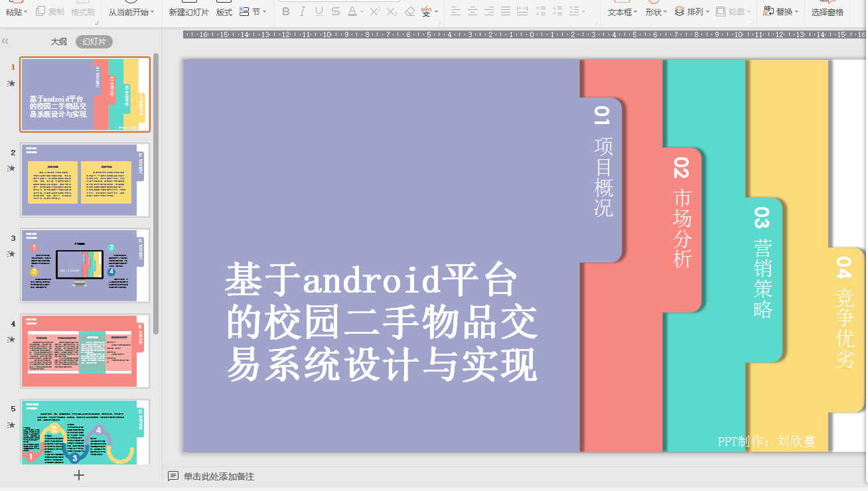Open the 选择窗格 (Selection Pane)
The width and height of the screenshot is (868, 491).
pos(828,12)
